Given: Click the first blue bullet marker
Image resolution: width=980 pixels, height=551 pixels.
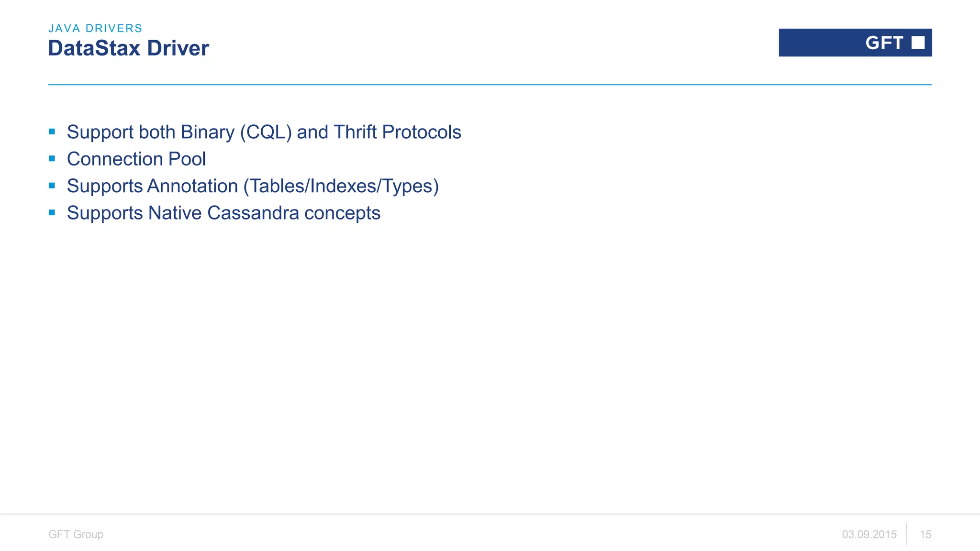Looking at the screenshot, I should coord(52,132).
